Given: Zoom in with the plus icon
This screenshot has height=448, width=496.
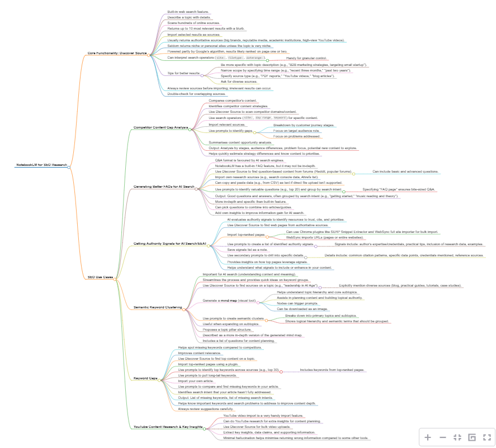Looking at the screenshot, I should (428, 437).
